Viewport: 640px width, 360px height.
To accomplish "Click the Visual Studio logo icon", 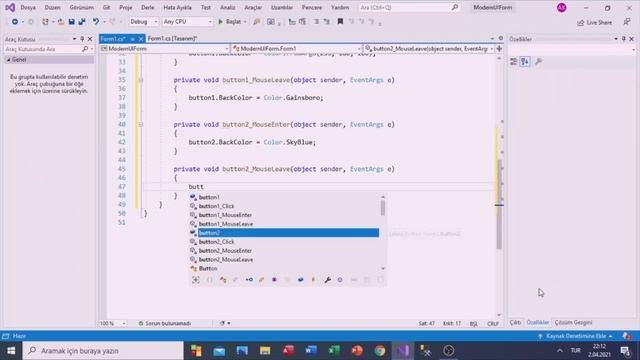I will pyautogui.click(x=10, y=7).
